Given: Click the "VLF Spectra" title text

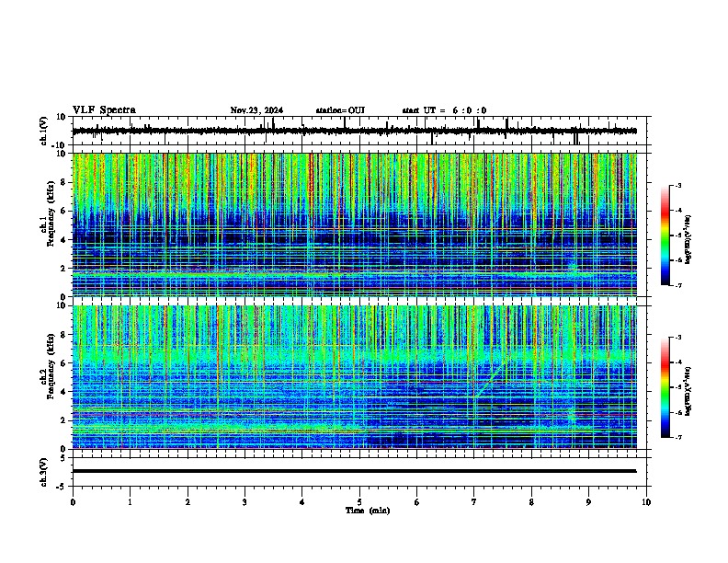Looking at the screenshot, I should coord(104,110).
